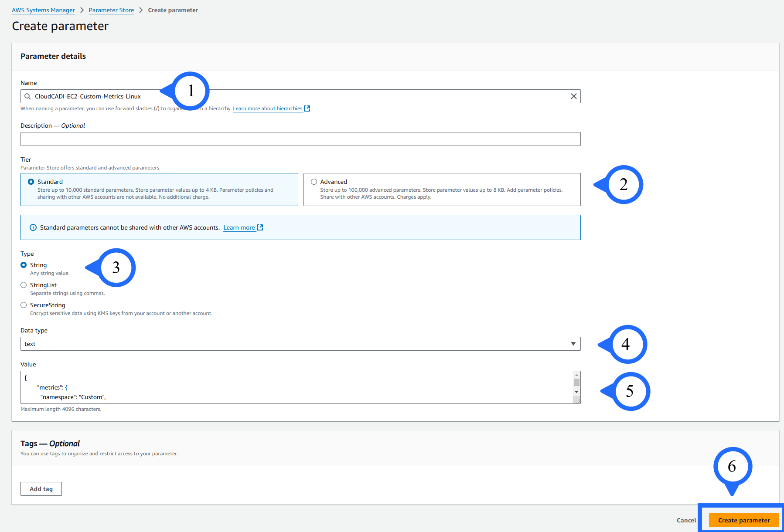Open the Data type dropdown
The image size is (784, 532).
[300, 344]
